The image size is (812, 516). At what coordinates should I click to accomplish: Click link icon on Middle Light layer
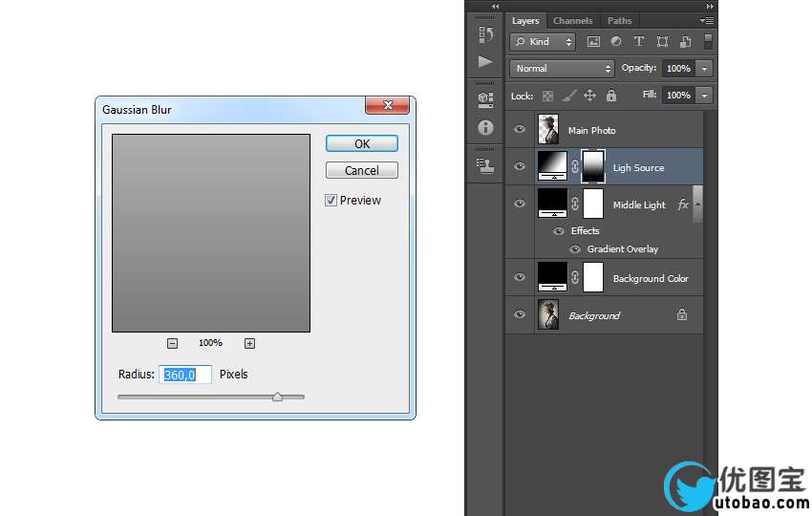pos(575,204)
